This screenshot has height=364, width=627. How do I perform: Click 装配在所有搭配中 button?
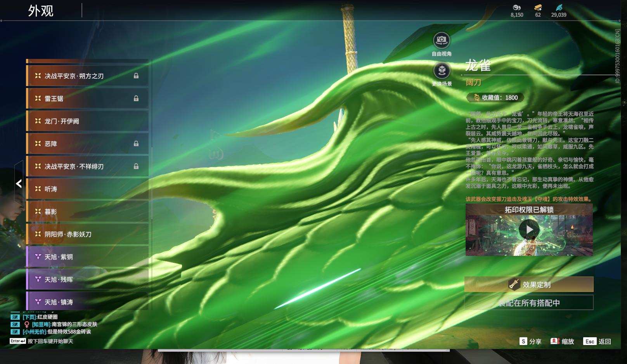pyautogui.click(x=529, y=303)
